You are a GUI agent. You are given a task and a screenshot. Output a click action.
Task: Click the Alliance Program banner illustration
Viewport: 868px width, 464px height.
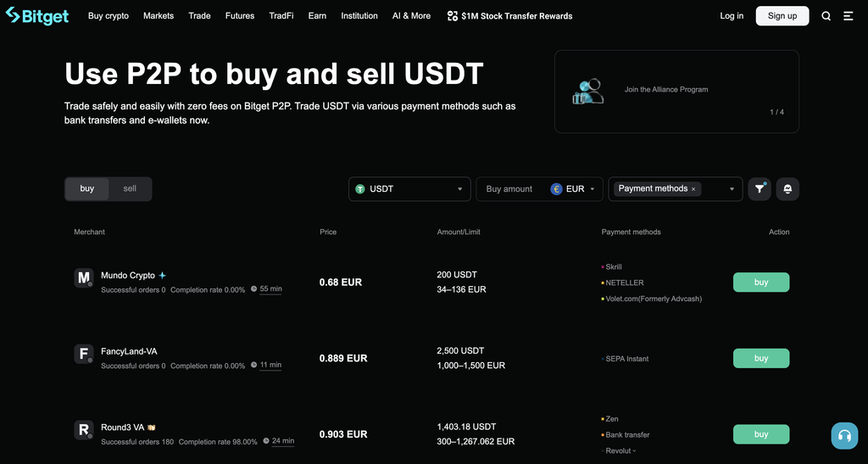tap(587, 92)
